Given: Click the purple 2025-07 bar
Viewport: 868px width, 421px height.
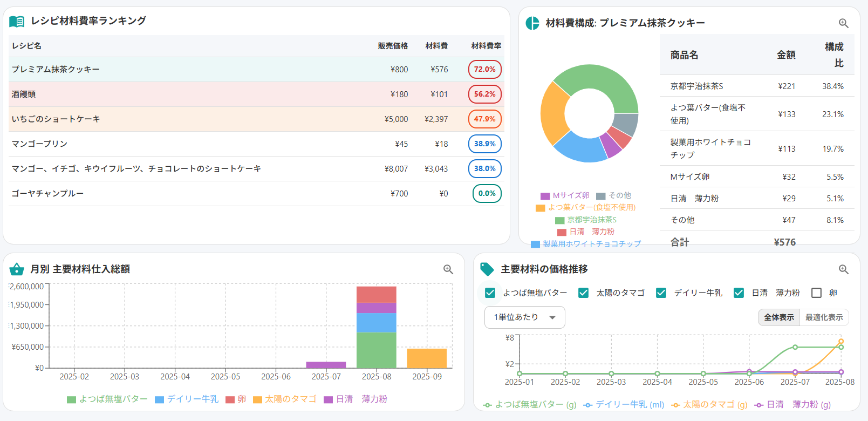Looking at the screenshot, I should [326, 365].
